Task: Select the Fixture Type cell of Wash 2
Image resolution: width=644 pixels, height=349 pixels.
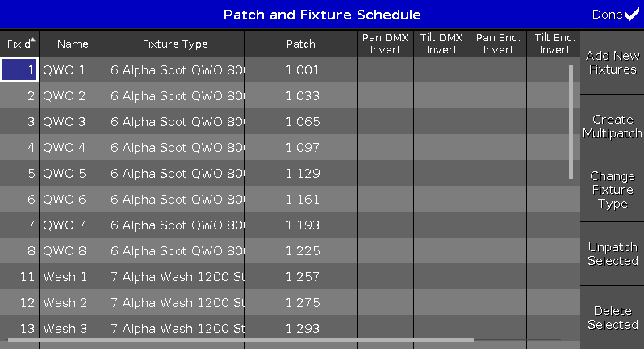Action: click(175, 303)
